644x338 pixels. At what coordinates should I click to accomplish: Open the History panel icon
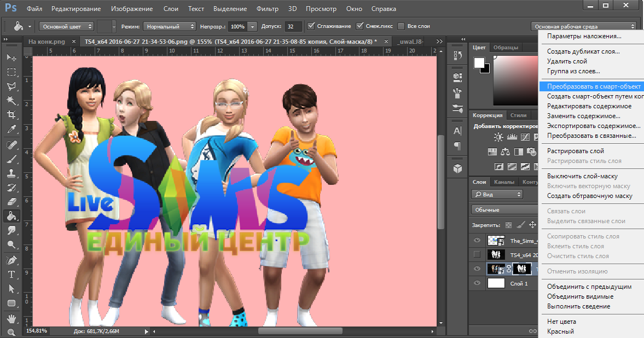(457, 55)
